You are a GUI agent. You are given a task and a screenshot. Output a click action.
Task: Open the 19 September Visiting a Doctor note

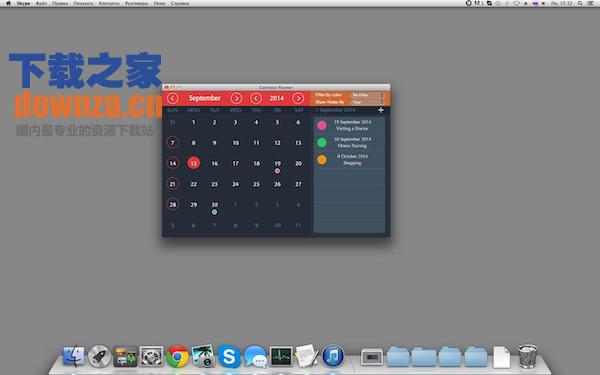[349, 125]
